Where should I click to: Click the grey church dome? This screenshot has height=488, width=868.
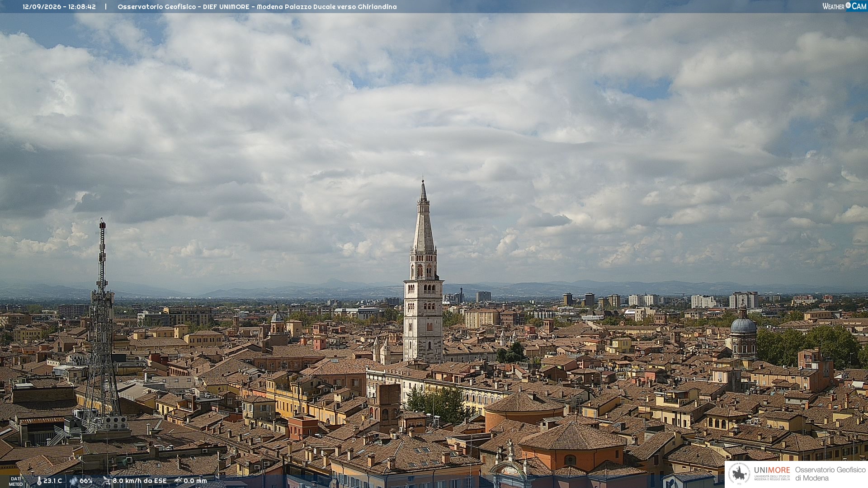[743, 324]
